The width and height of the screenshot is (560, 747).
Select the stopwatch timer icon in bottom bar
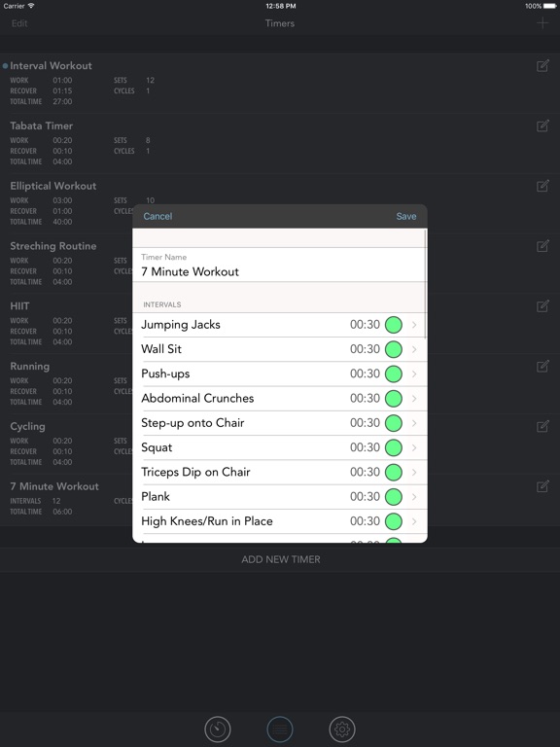click(218, 729)
